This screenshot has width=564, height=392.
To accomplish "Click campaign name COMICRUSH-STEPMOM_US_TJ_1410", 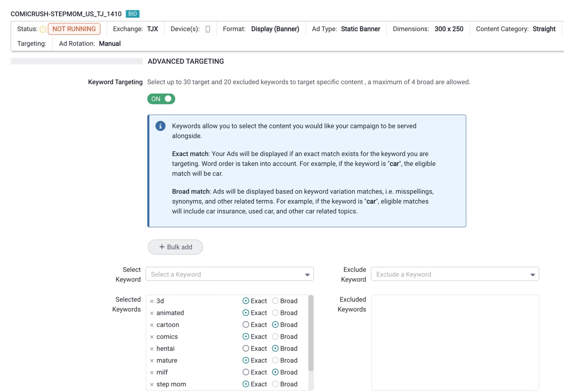I will (66, 14).
